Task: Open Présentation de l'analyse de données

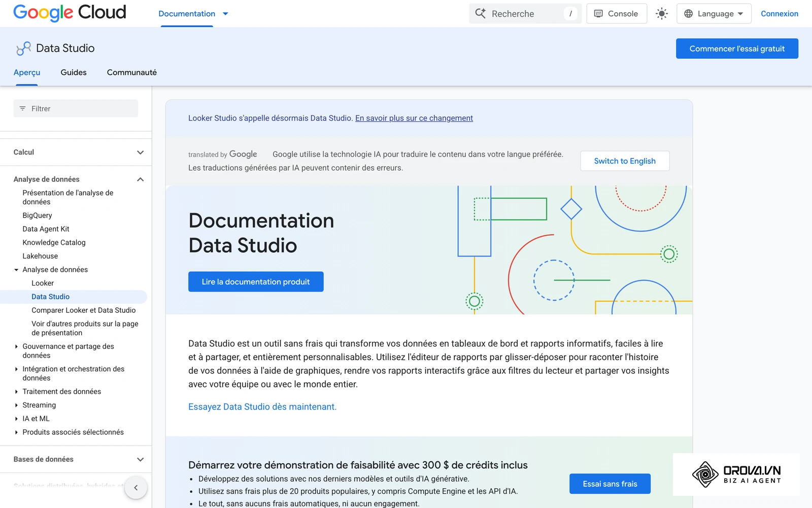Action: (x=68, y=198)
